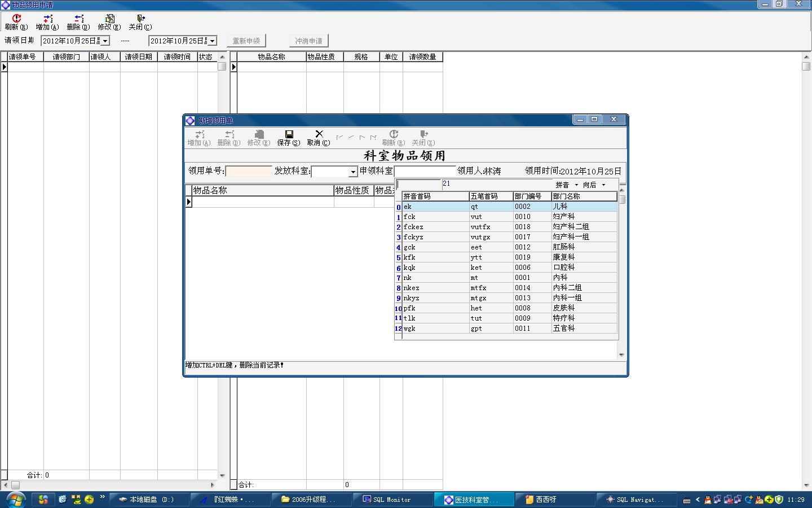The image size is (812, 508).
Task: Select department 五官科
Action: click(x=510, y=329)
